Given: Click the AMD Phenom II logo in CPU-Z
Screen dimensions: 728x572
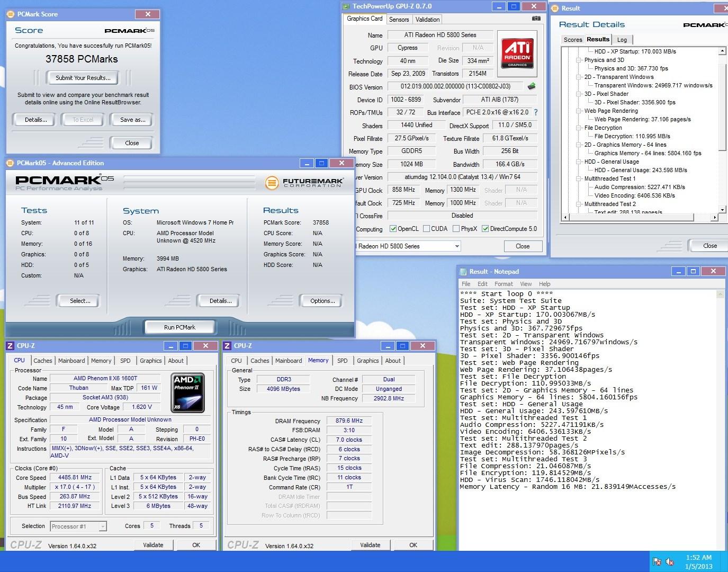Looking at the screenshot, I should 188,393.
